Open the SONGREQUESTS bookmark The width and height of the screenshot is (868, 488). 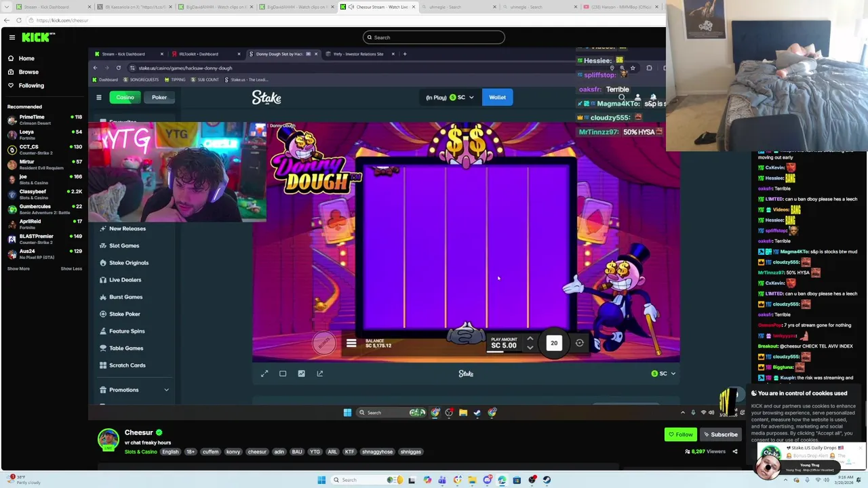(142, 79)
